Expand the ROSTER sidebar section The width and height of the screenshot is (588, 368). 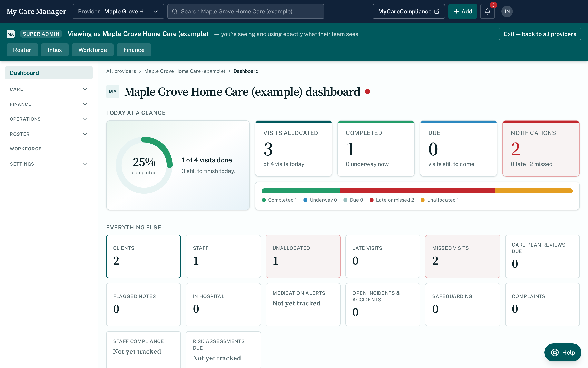point(49,134)
